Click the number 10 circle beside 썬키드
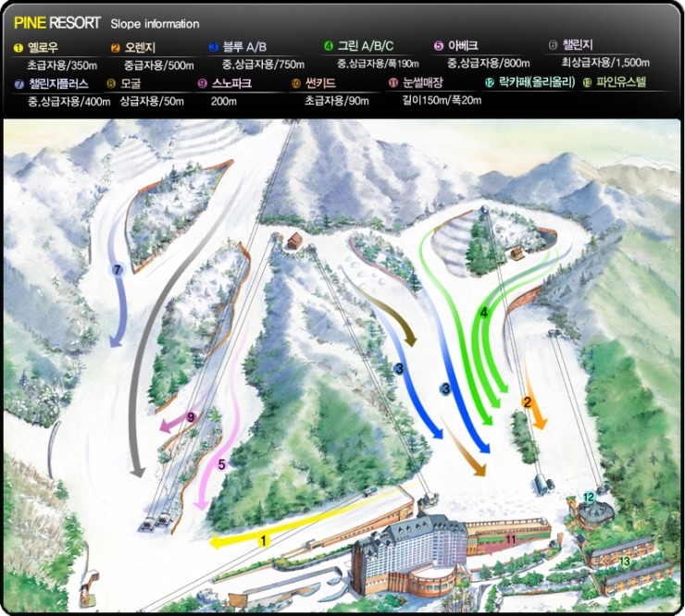 tap(296, 83)
